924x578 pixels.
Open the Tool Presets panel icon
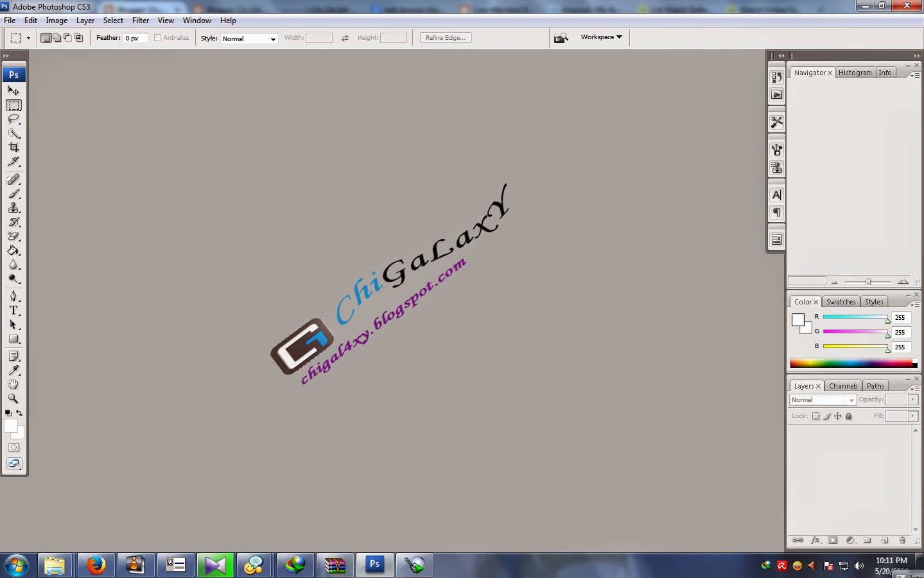pyautogui.click(x=776, y=122)
